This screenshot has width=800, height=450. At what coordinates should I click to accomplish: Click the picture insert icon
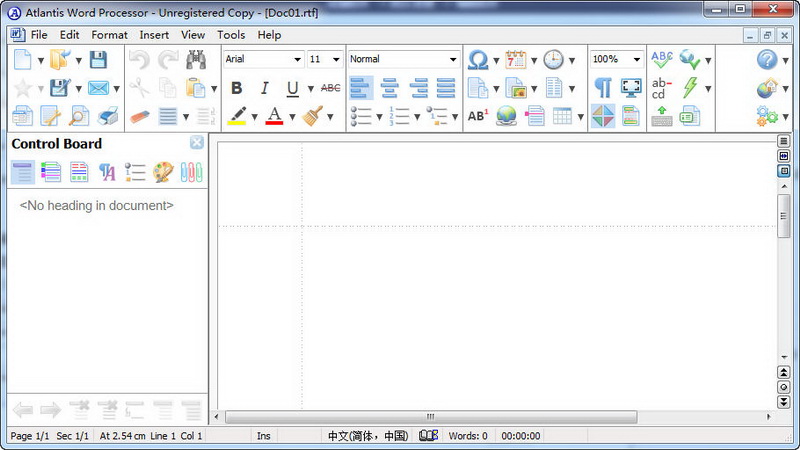click(x=516, y=88)
